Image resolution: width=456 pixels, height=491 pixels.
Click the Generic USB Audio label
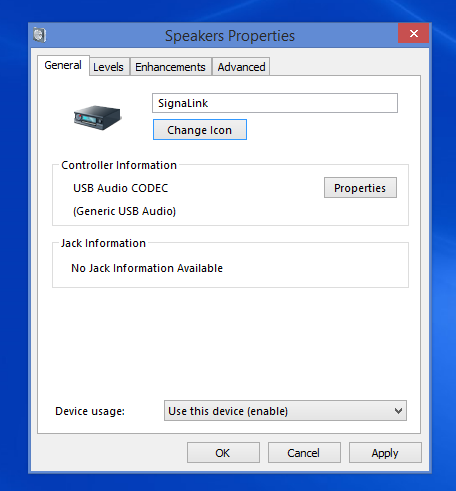click(124, 211)
